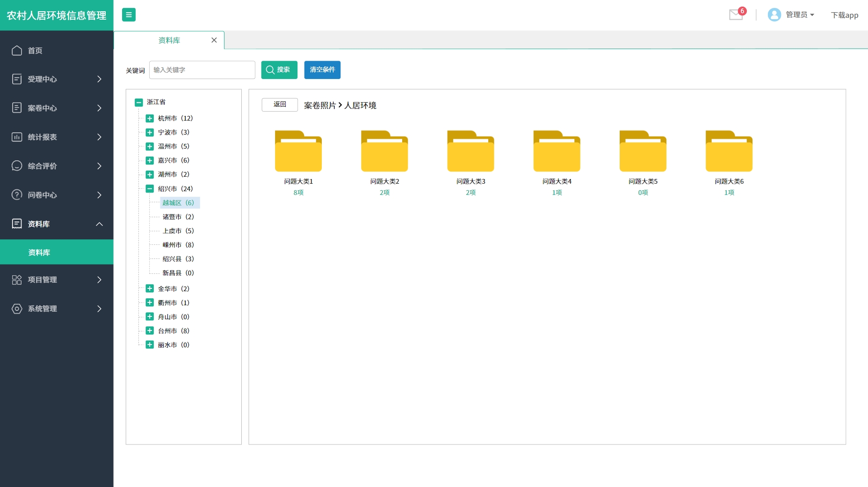Select 诸暨市 (2) in the tree
868x487 pixels.
[178, 217]
